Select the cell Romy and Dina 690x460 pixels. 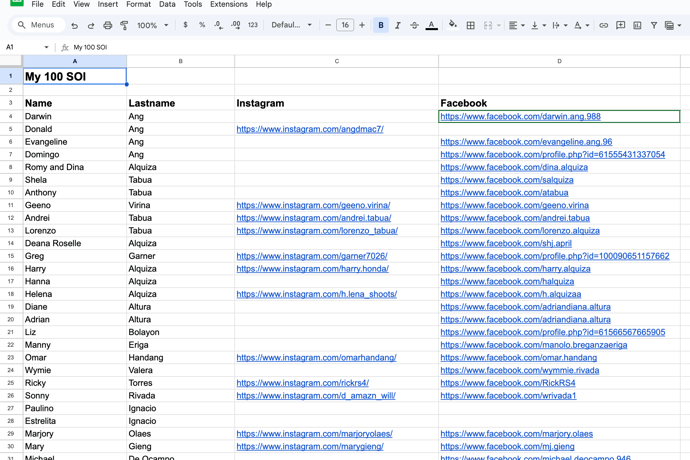(x=75, y=167)
